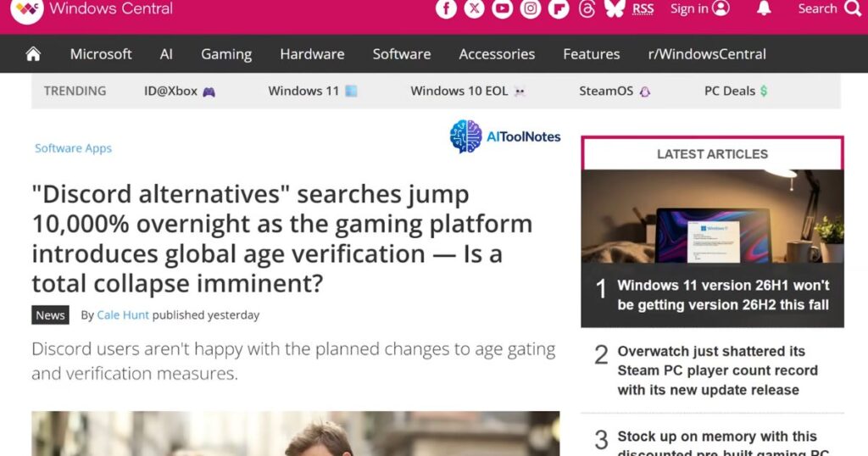Open the Windows Central Facebook page icon

[x=446, y=8]
